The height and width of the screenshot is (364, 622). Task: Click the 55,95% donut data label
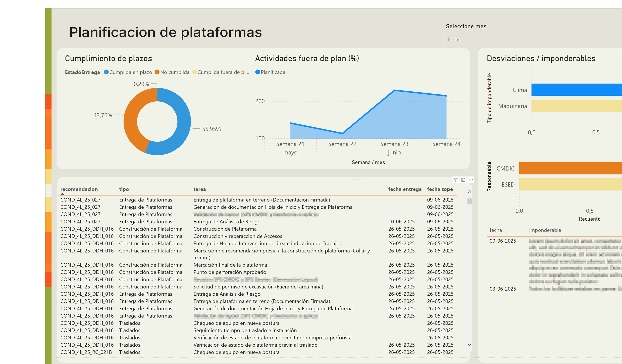211,129
